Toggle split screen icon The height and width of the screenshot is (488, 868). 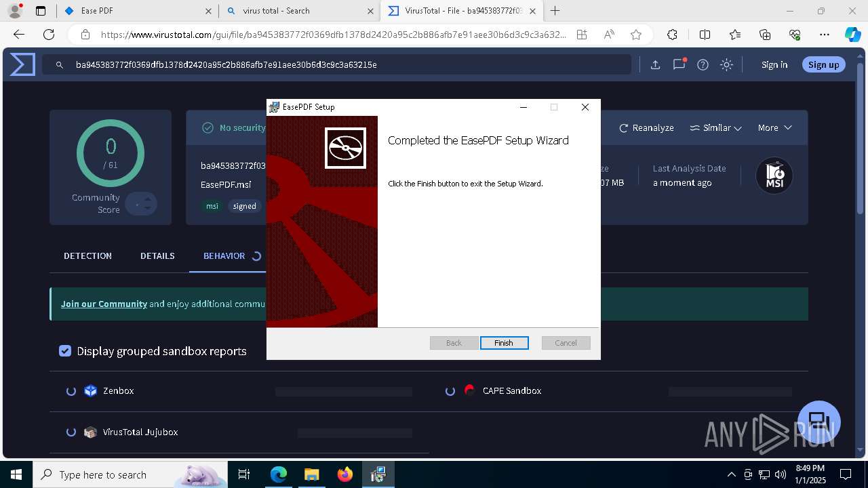tap(705, 35)
